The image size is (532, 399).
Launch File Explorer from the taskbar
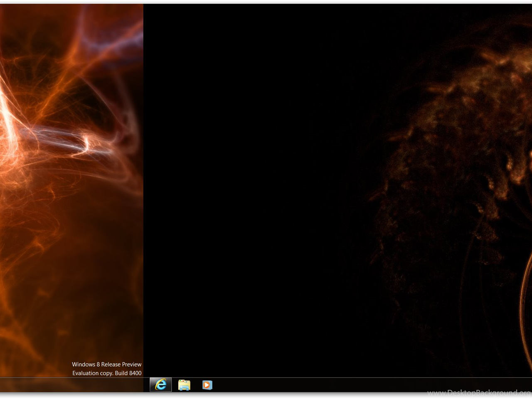tap(184, 385)
